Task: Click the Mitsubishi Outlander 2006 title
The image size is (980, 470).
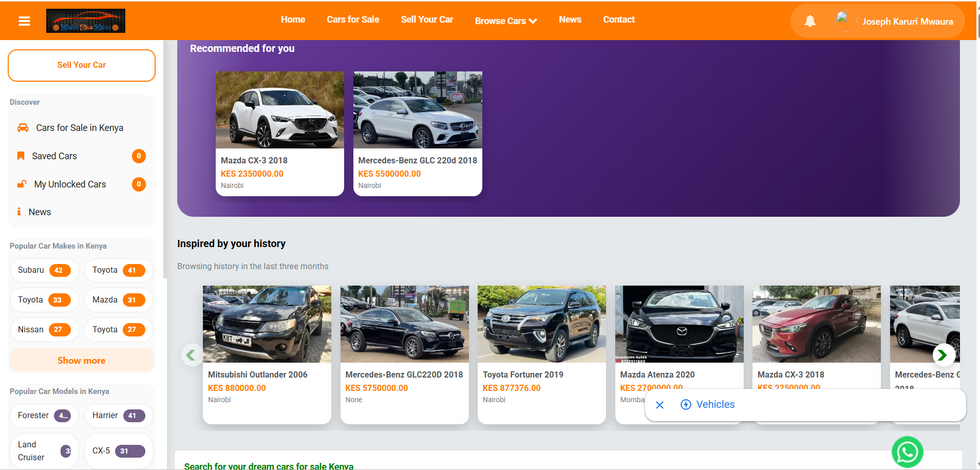Action: (x=258, y=375)
